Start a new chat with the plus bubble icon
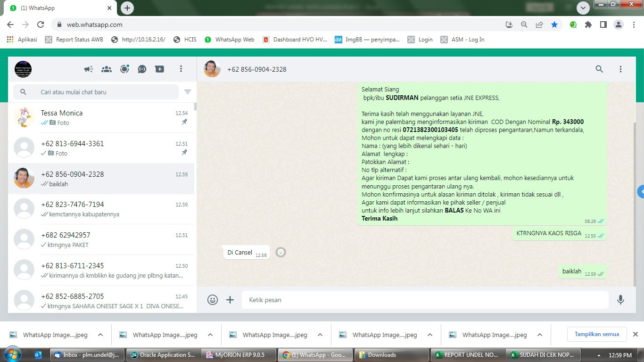 click(x=160, y=69)
